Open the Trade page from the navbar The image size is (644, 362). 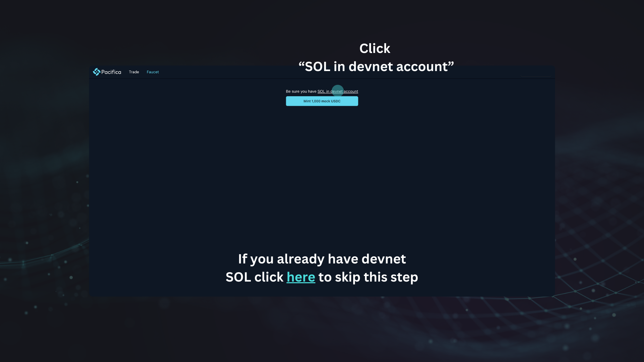click(134, 72)
